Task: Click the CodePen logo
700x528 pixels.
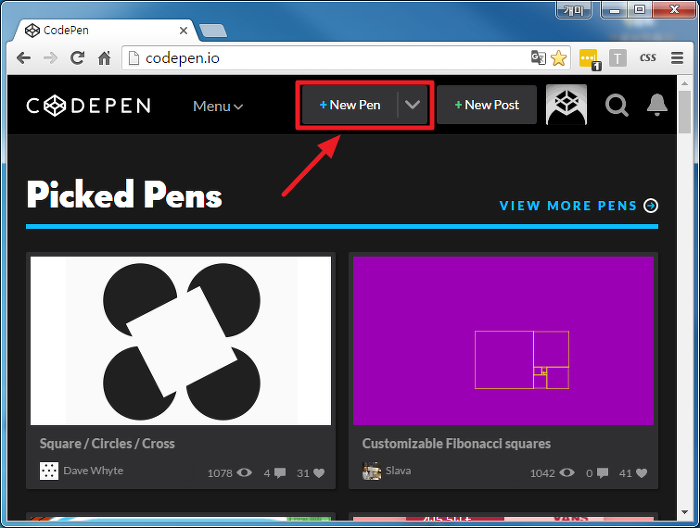Action: tap(88, 106)
